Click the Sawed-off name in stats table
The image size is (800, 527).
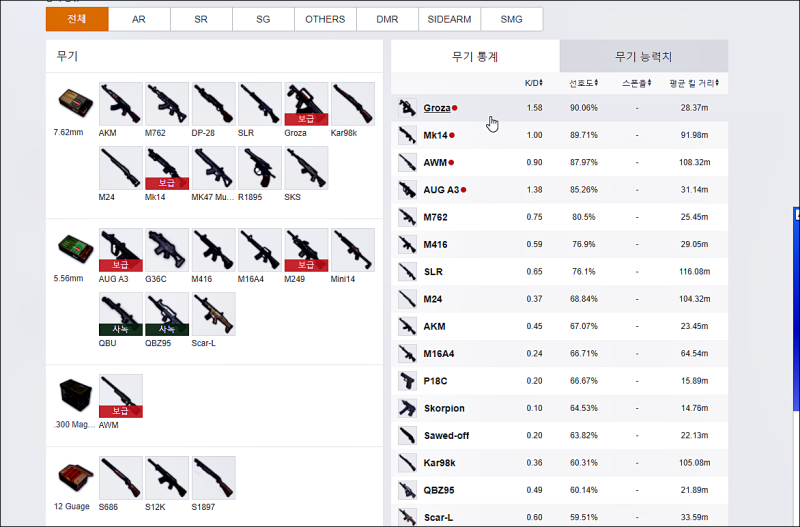coord(446,436)
